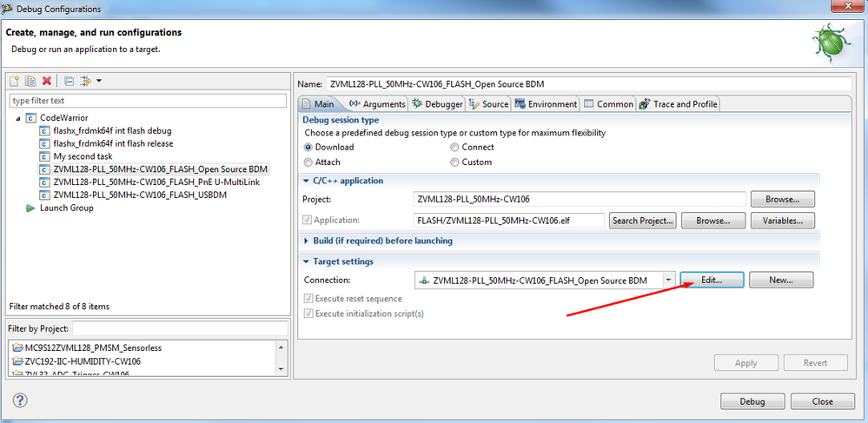868x423 pixels.
Task: Click the Variables button
Action: pos(783,221)
